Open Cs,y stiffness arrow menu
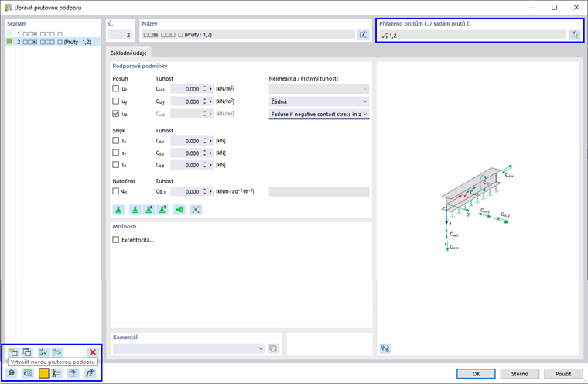This screenshot has width=588, height=384. [210, 153]
